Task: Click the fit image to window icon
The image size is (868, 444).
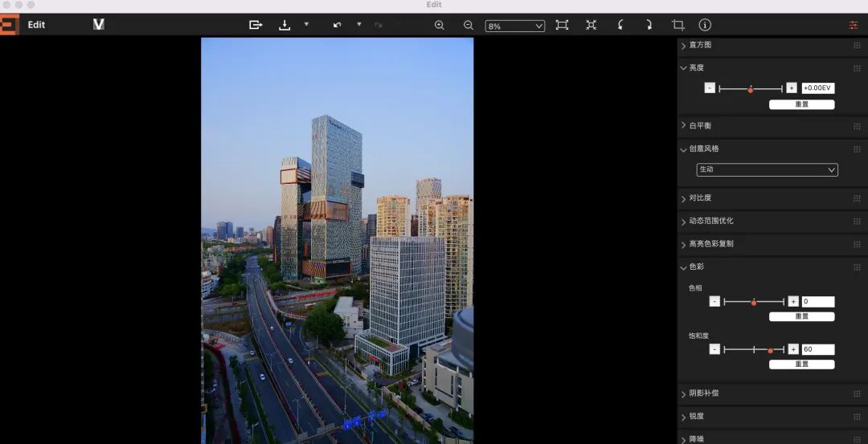Action: (x=562, y=25)
